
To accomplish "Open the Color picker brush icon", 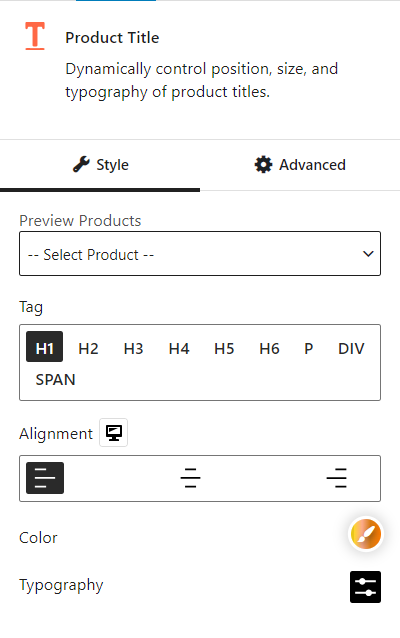I will point(365,534).
